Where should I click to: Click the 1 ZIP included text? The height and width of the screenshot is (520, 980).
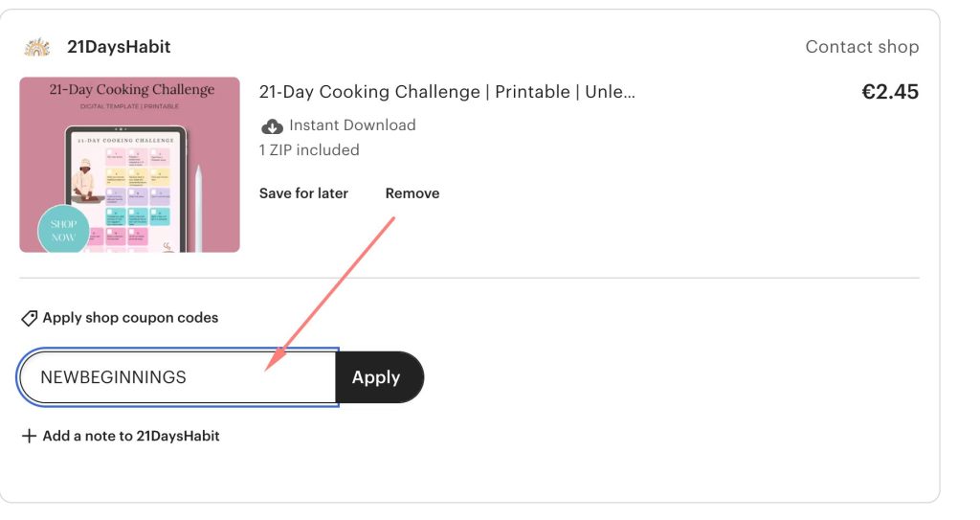309,150
